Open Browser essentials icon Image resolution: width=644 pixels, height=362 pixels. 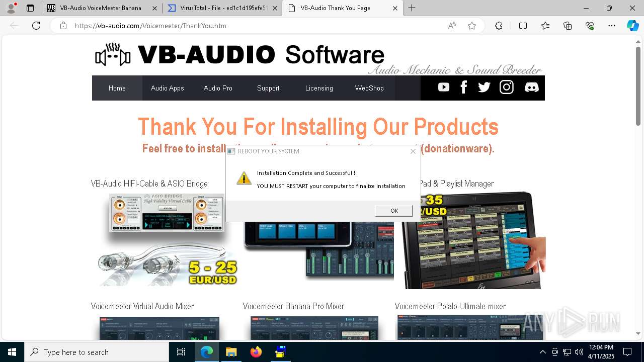[590, 26]
